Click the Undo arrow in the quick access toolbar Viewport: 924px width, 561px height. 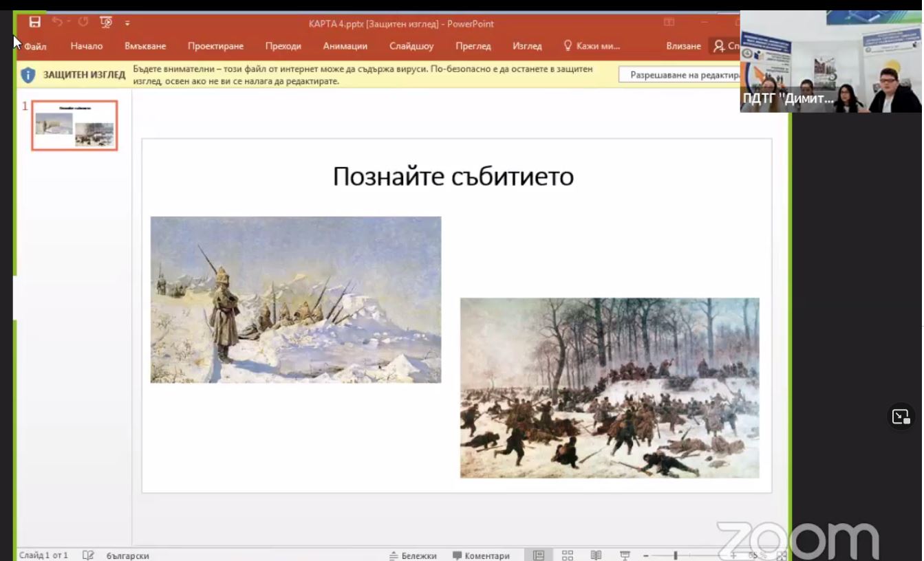pyautogui.click(x=57, y=23)
